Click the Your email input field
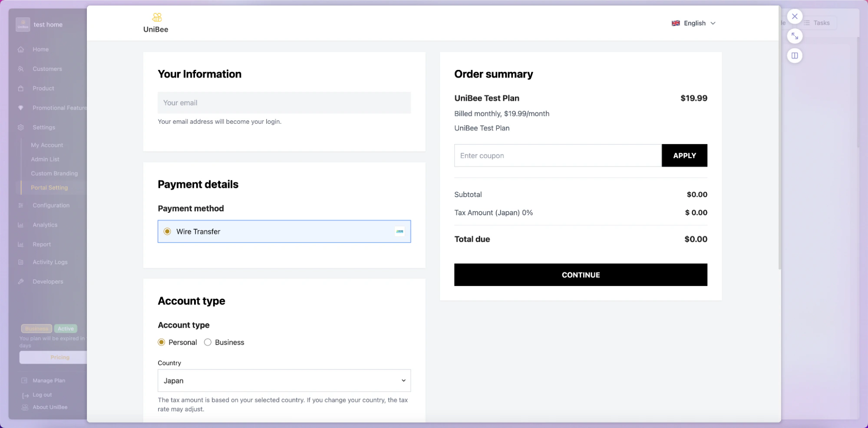Viewport: 868px width, 428px height. point(284,102)
